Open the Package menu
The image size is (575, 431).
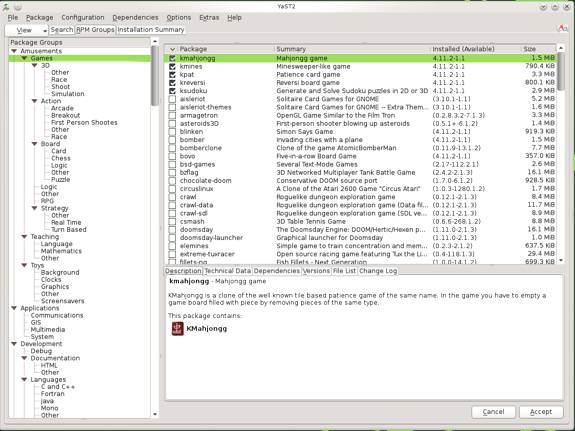[40, 18]
